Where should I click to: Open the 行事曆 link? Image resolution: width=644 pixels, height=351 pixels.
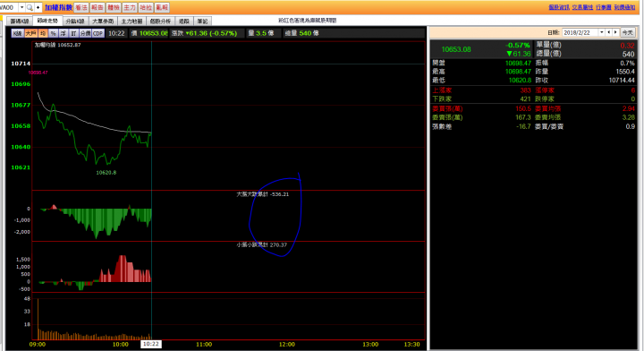pyautogui.click(x=604, y=7)
